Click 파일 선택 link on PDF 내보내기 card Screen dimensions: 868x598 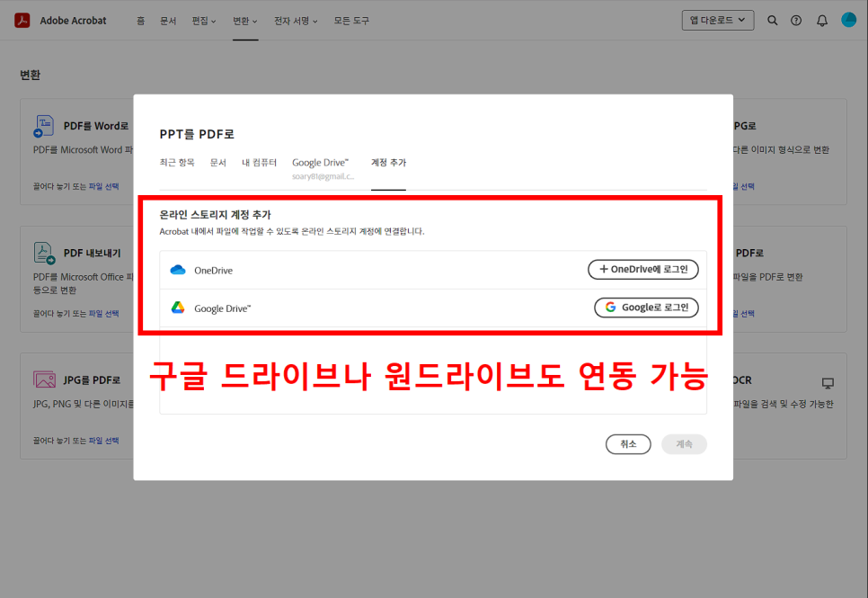[103, 314]
